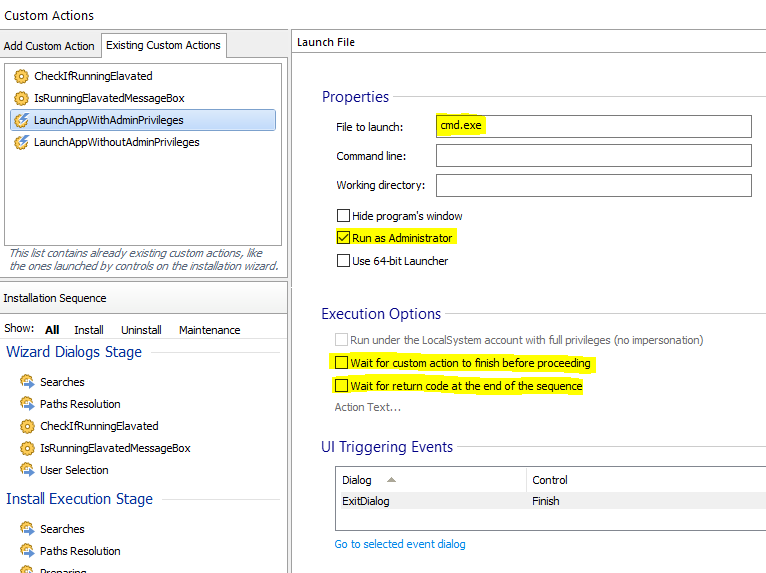Image resolution: width=766 pixels, height=573 pixels.
Task: Enable Wait for custom action to finish
Action: pos(342,363)
